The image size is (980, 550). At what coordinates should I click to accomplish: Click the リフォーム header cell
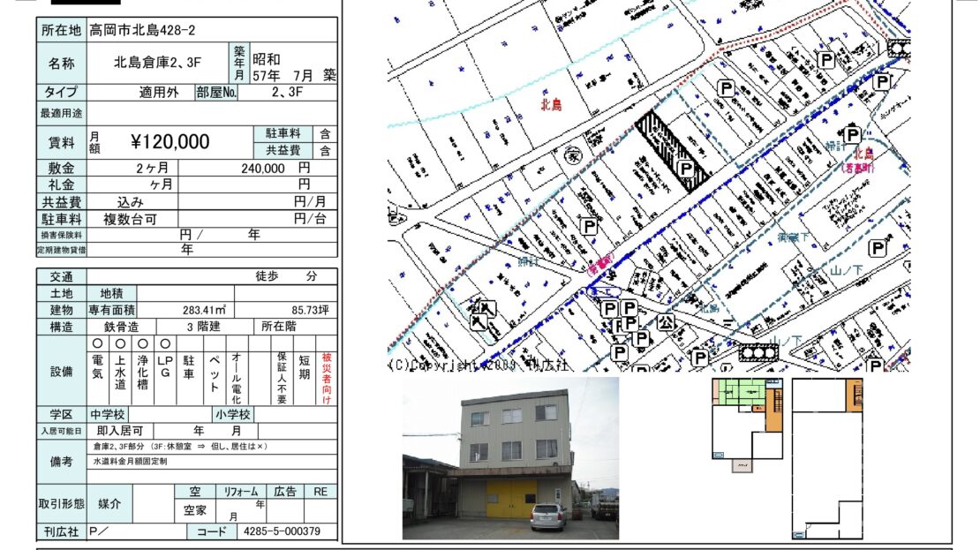[241, 492]
